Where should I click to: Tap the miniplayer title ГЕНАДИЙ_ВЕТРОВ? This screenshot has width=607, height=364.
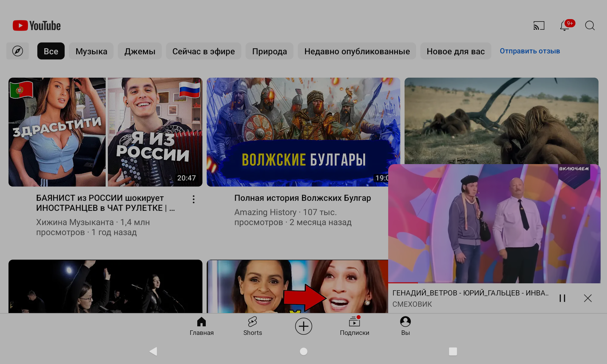tap(470, 293)
